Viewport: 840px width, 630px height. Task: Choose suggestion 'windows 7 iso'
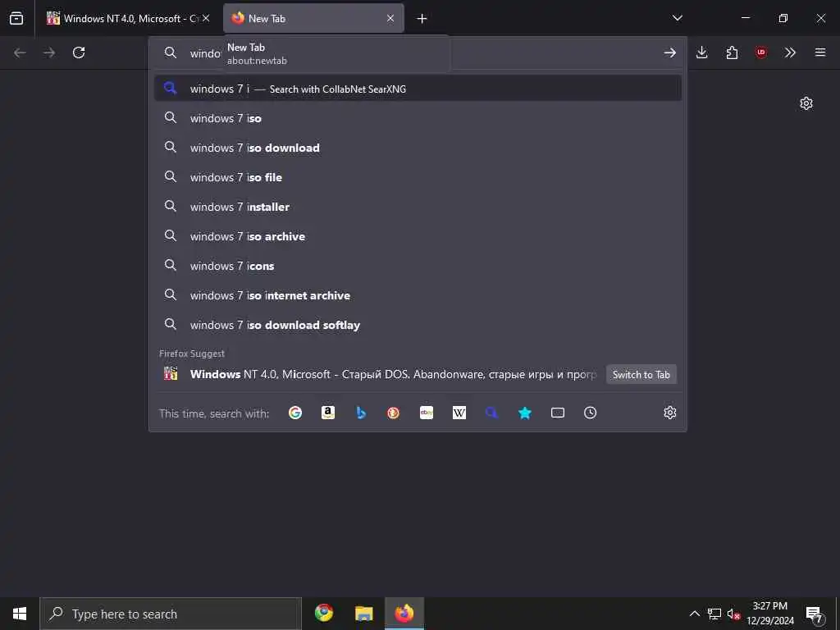[418, 118]
